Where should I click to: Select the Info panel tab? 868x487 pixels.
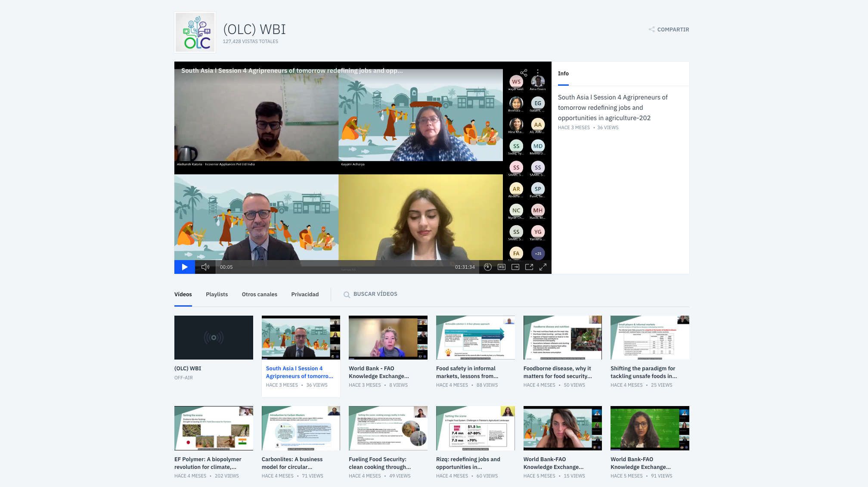(563, 74)
